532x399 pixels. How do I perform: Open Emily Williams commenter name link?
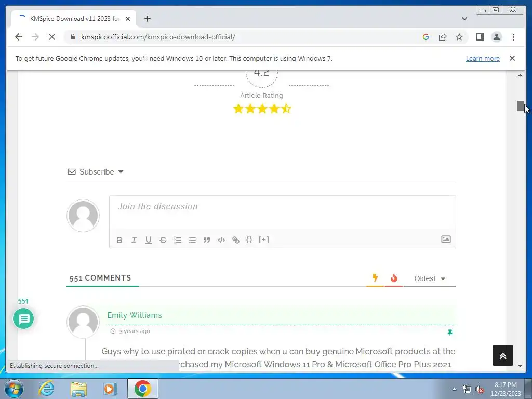tap(135, 315)
